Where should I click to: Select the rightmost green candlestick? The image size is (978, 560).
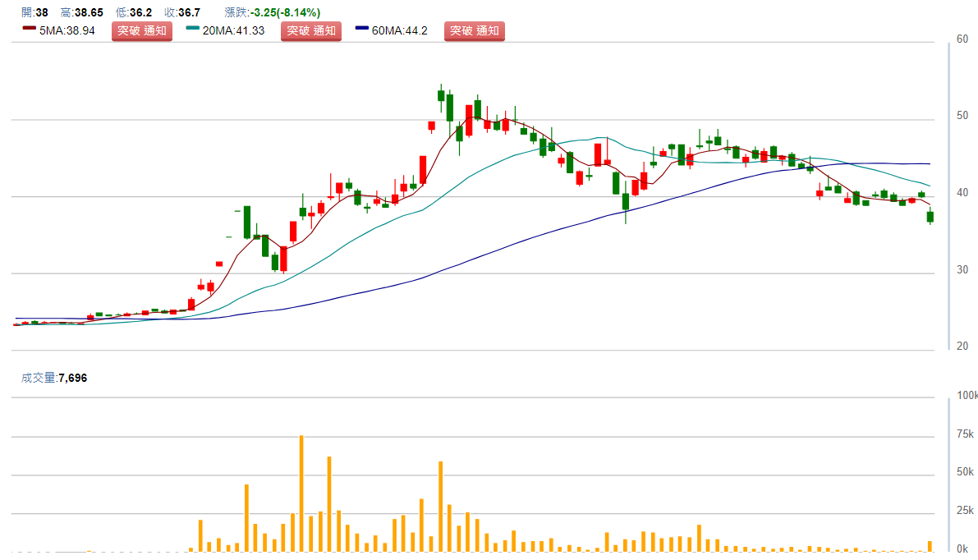pos(930,217)
